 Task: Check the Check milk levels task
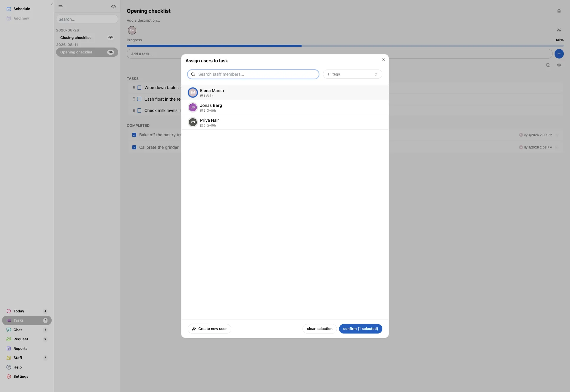tap(139, 110)
